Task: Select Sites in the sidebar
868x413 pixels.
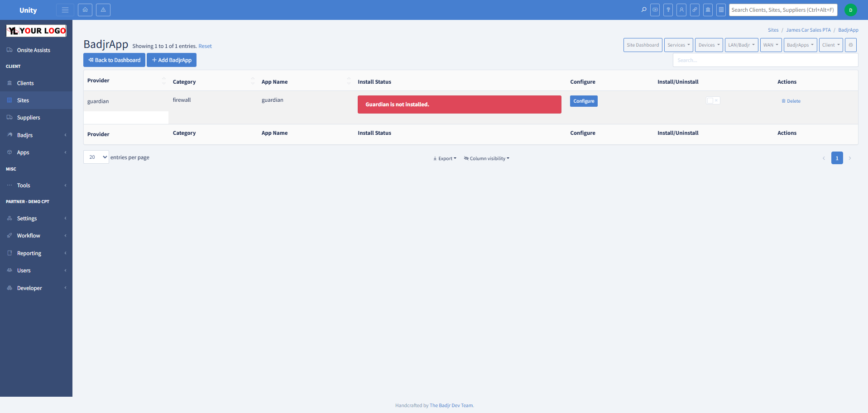Action: [36, 100]
